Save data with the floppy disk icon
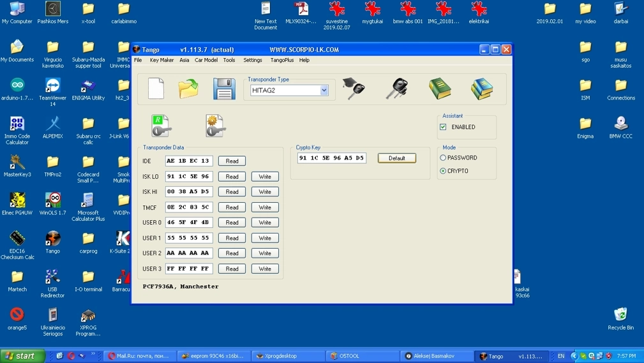 click(224, 89)
